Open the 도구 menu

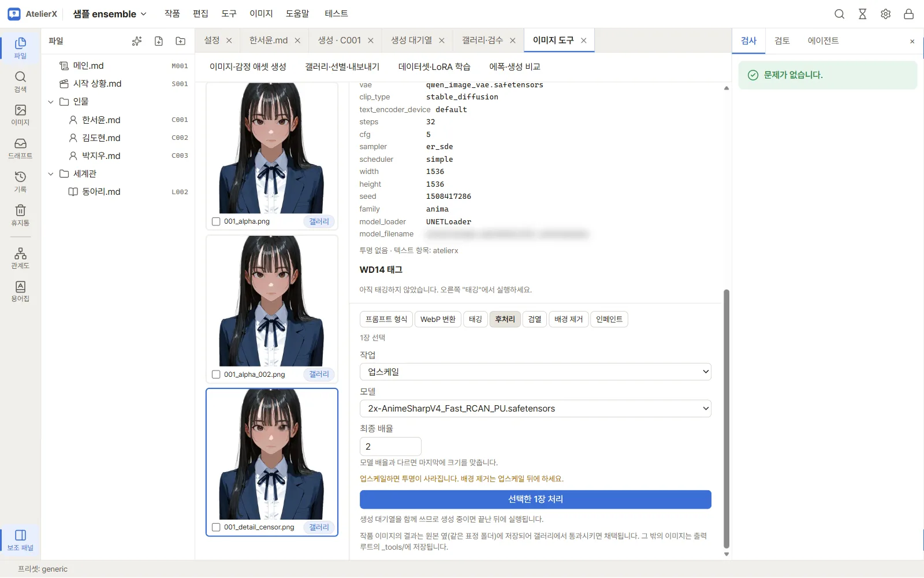[x=229, y=13]
